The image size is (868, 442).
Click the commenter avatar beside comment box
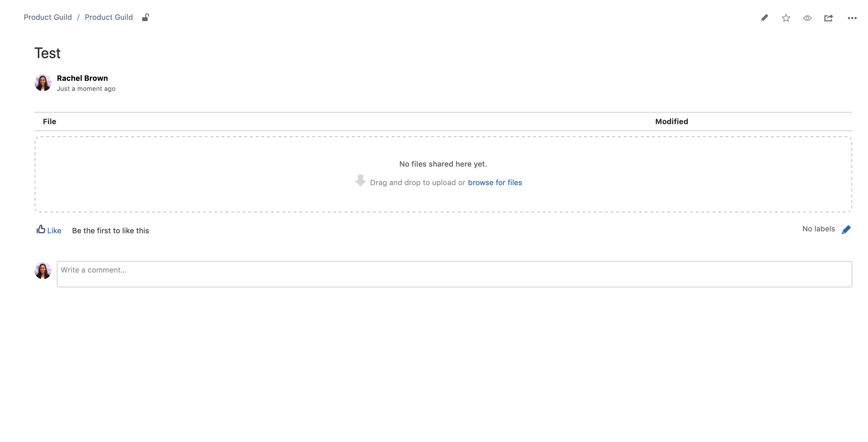click(43, 271)
